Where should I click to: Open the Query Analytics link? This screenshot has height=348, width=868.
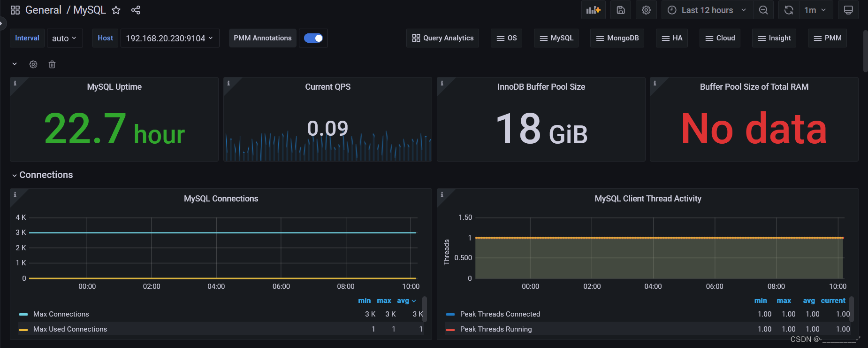(x=443, y=38)
